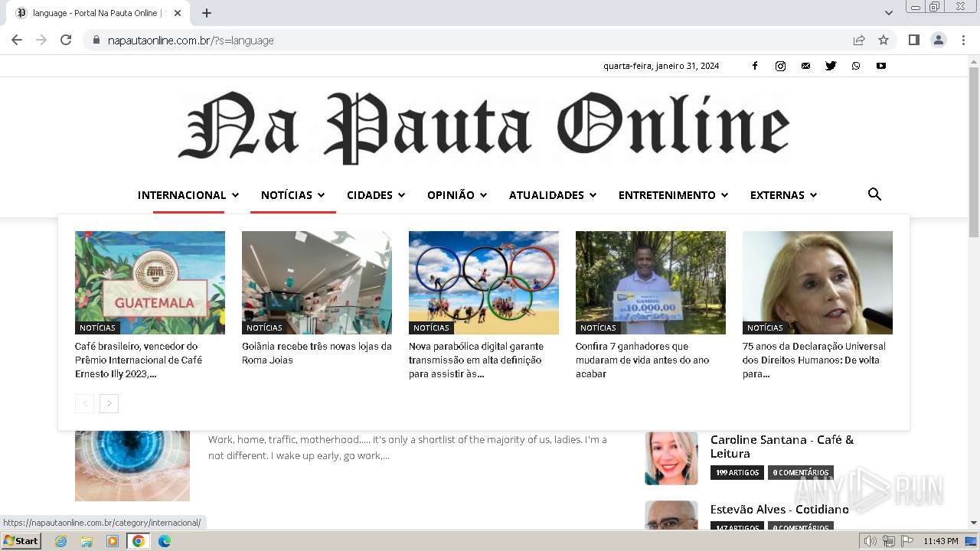The height and width of the screenshot is (551, 980).
Task: Click the Start button
Action: coord(21,541)
